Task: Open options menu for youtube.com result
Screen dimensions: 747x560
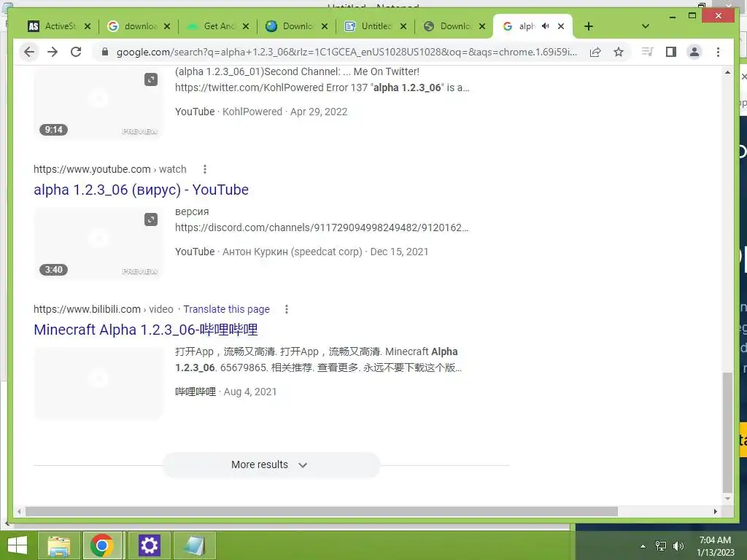Action: tap(204, 169)
